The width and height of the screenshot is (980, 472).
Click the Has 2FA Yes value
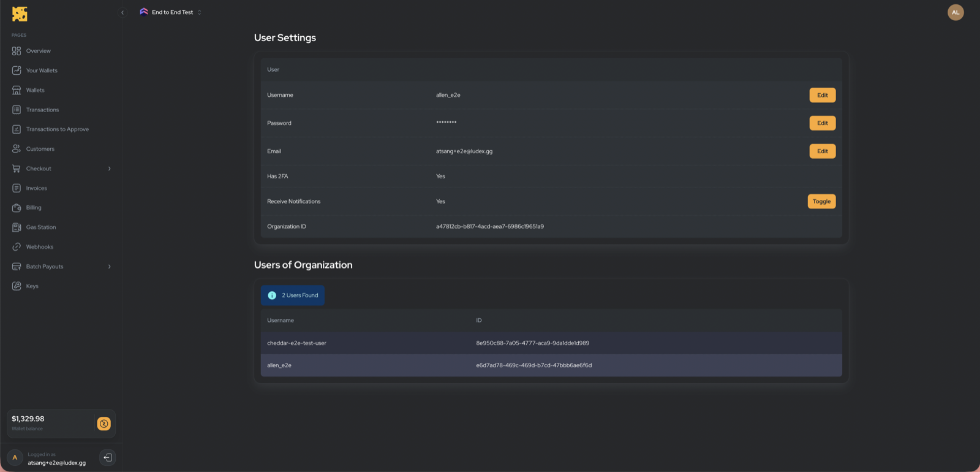pyautogui.click(x=440, y=177)
